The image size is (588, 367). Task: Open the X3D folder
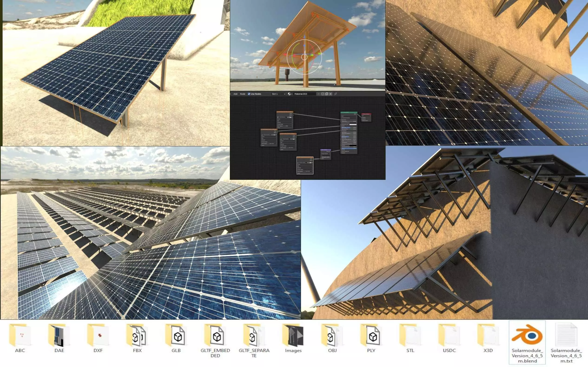(488, 338)
